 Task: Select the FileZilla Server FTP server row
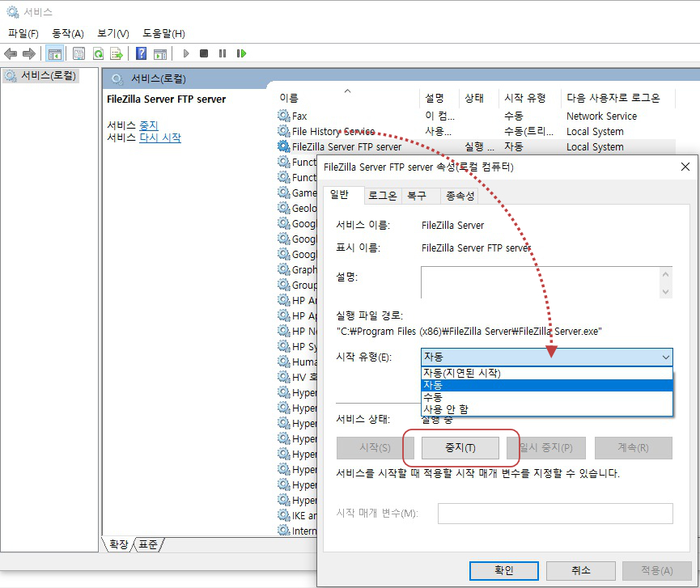476,146
